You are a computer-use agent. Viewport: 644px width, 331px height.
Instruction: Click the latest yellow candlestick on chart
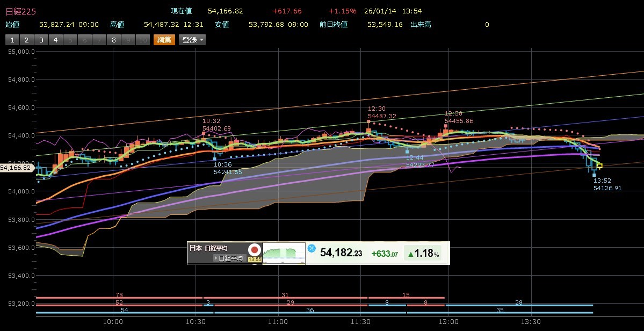click(600, 166)
